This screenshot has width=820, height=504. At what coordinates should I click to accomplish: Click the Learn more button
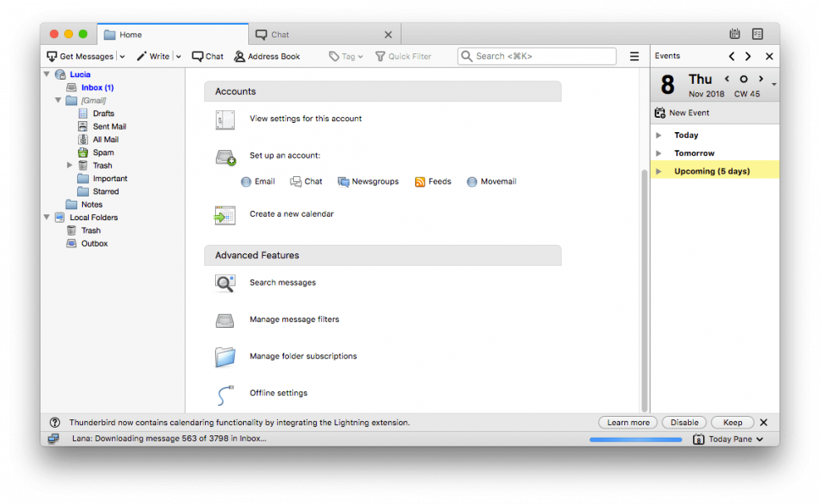pyautogui.click(x=627, y=422)
